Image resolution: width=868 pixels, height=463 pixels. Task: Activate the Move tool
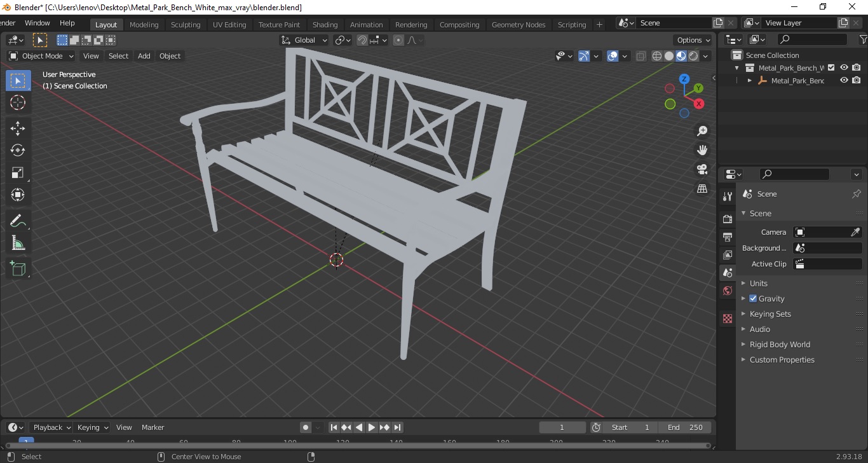[18, 128]
